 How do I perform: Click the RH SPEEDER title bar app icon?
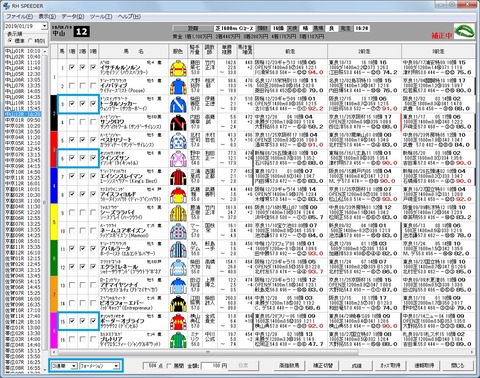coord(6,6)
